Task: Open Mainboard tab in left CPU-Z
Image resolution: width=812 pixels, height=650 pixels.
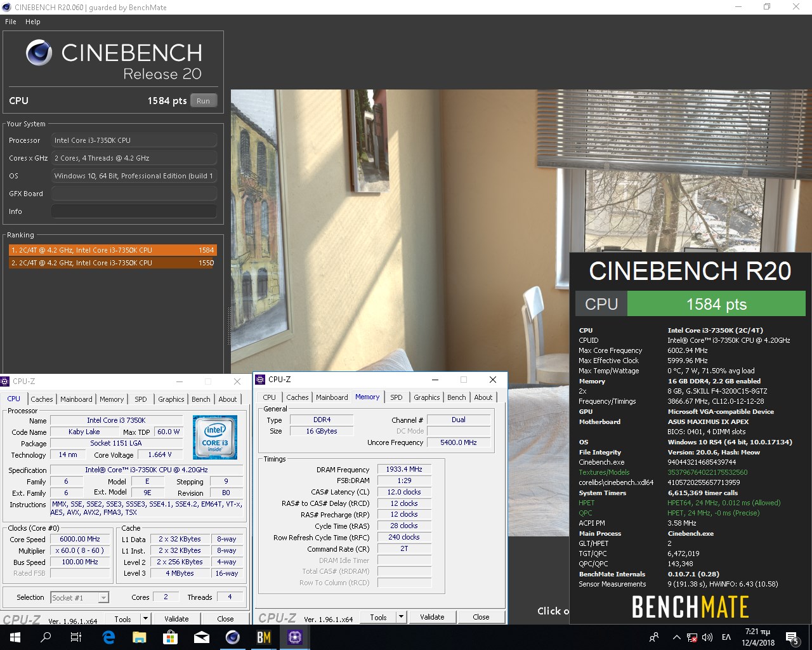Action: coord(76,399)
